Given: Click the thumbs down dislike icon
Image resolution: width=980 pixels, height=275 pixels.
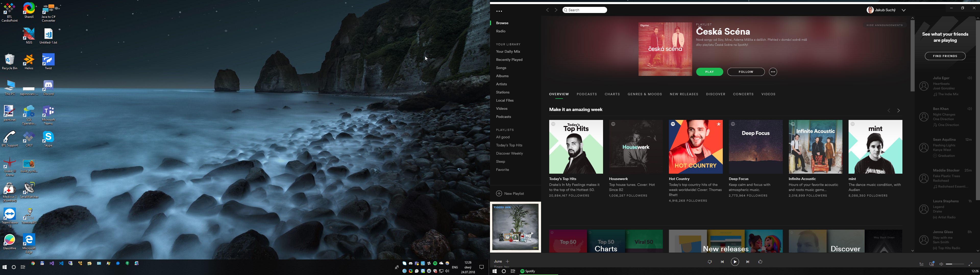Looking at the screenshot, I should click(709, 262).
